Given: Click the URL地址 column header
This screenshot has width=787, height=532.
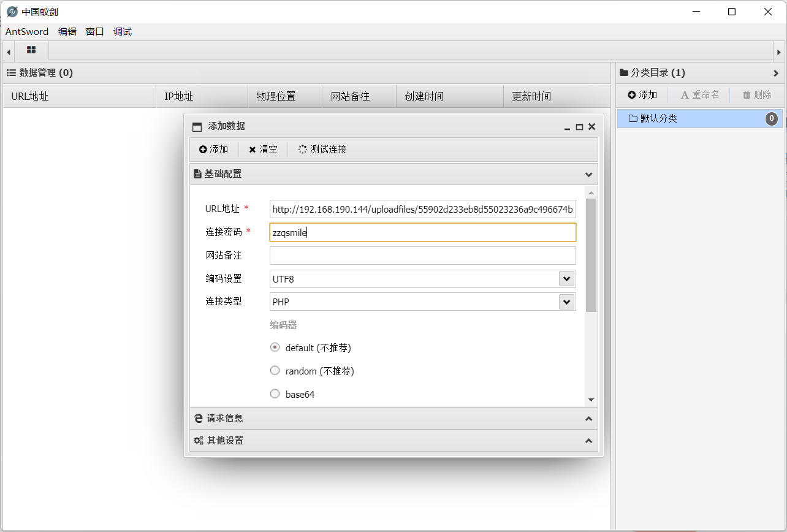Looking at the screenshot, I should 80,96.
